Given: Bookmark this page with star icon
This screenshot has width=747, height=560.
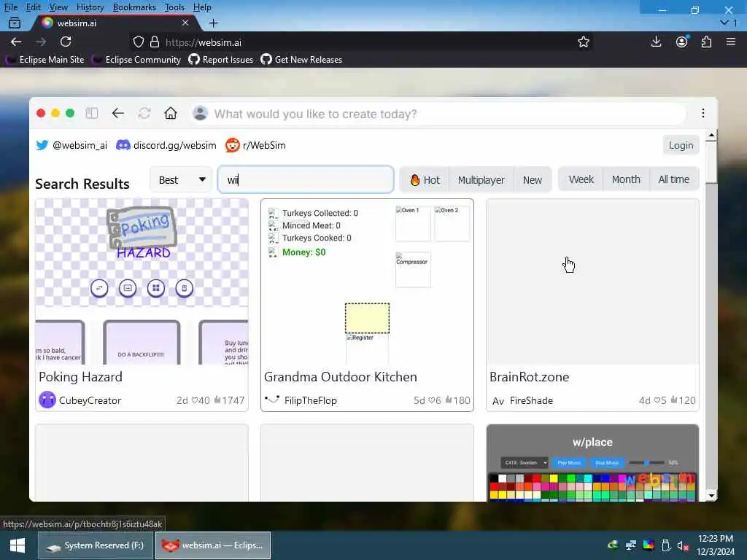Looking at the screenshot, I should coord(583,42).
